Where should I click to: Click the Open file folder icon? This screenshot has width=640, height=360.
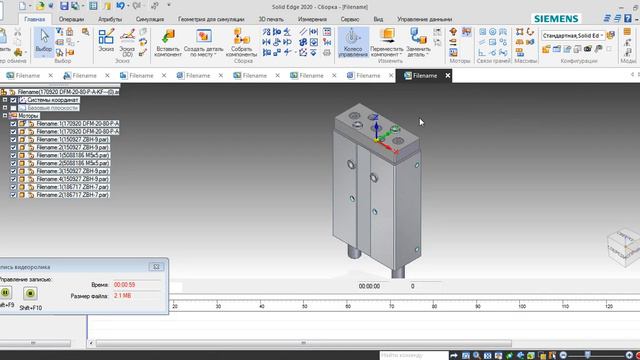tap(40, 6)
